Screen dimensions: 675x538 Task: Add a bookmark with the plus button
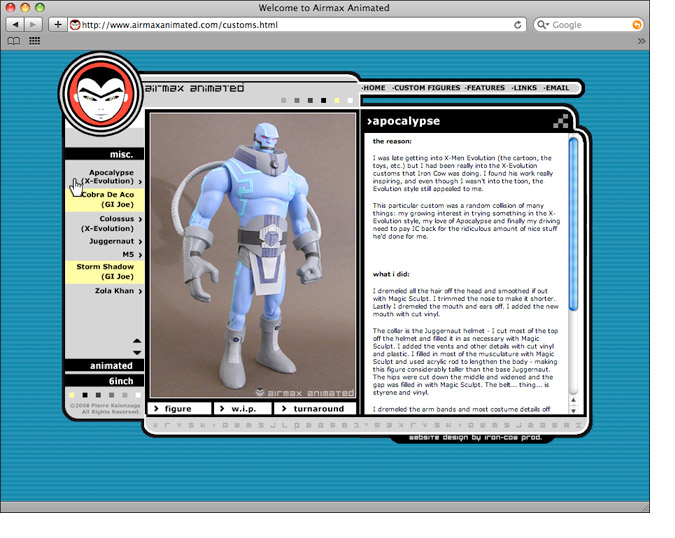[x=58, y=25]
